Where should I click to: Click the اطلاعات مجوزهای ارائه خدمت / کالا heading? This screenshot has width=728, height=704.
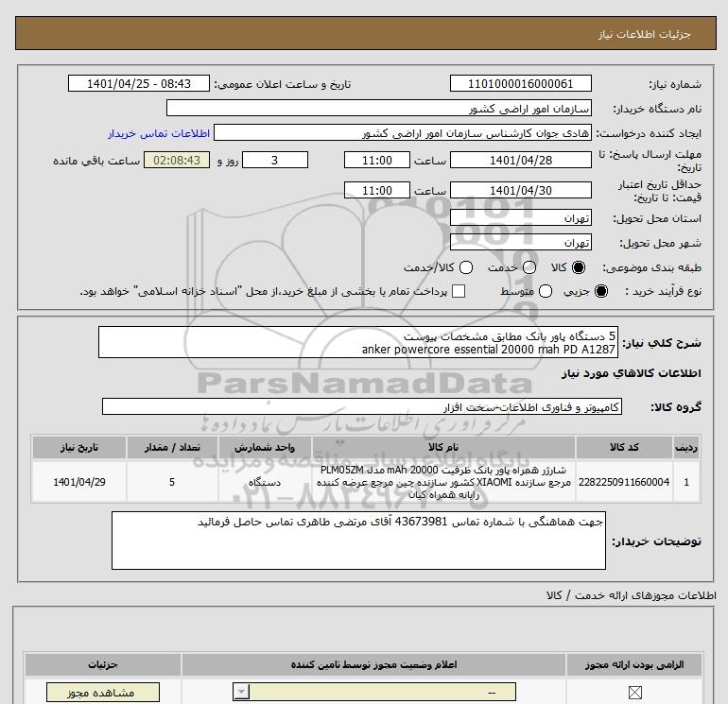(632, 595)
